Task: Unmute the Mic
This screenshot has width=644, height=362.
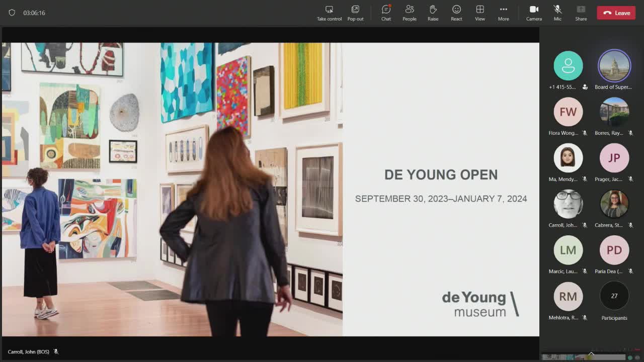Action: coord(557,13)
